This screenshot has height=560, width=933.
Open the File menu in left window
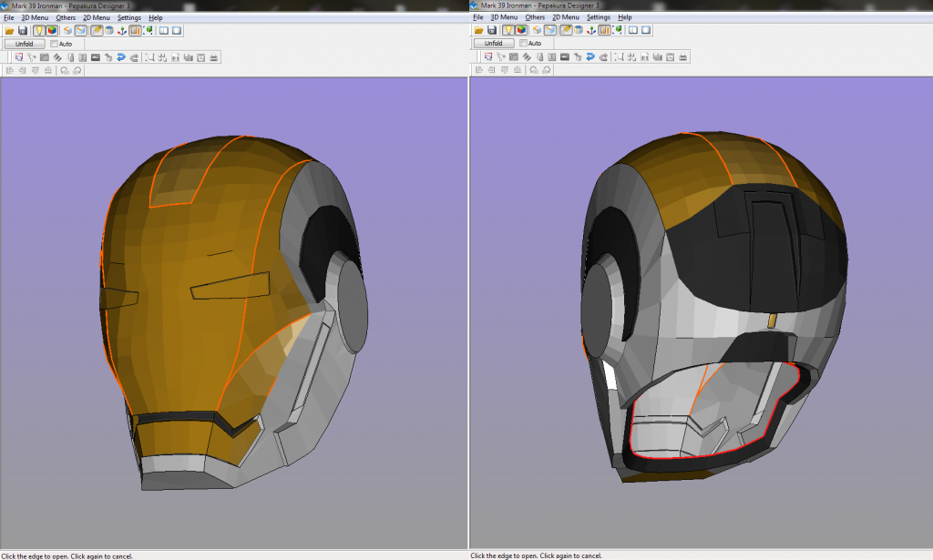(x=9, y=18)
